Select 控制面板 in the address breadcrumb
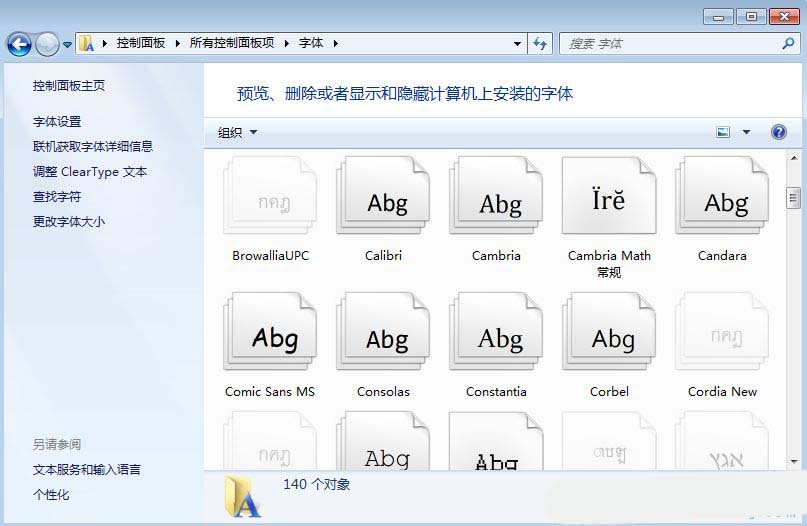Screen dimensions: 807x526 pos(141,43)
